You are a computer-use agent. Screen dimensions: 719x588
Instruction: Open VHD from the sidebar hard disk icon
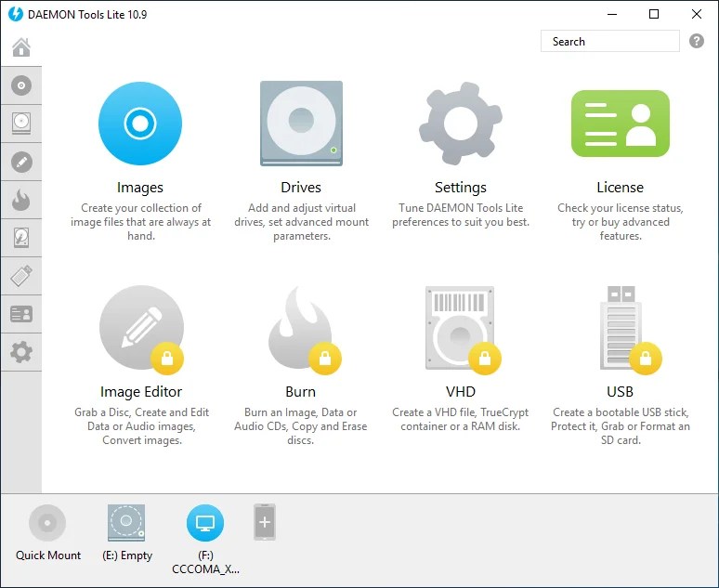21,238
